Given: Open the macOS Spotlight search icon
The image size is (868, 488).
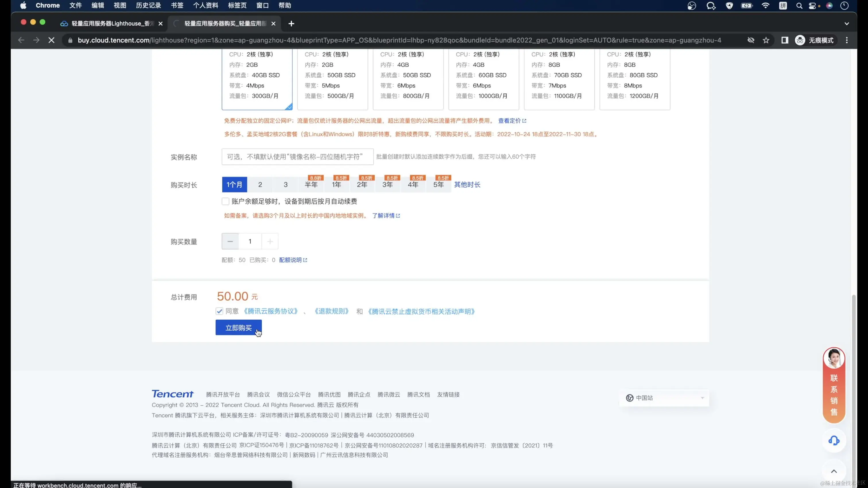Looking at the screenshot, I should [799, 5].
